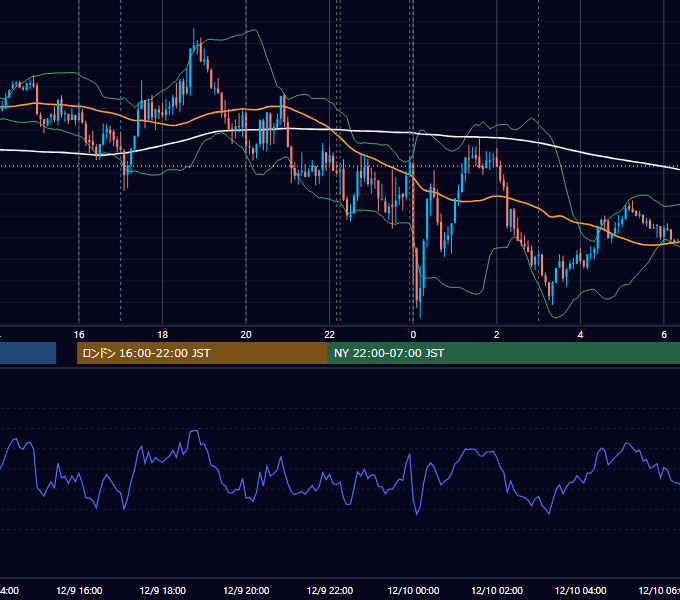Click the 12/9 22:00 date label
Screen dimensions: 680x600
coord(330,590)
